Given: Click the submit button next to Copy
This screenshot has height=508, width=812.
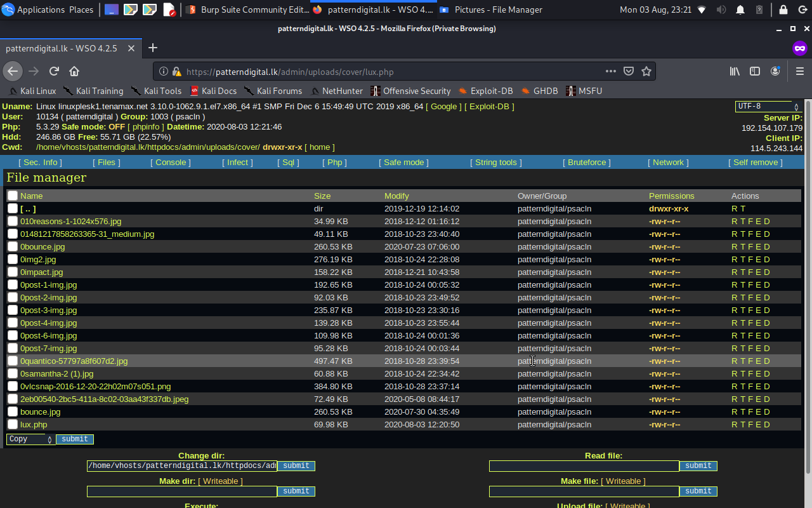Looking at the screenshot, I should click(75, 439).
